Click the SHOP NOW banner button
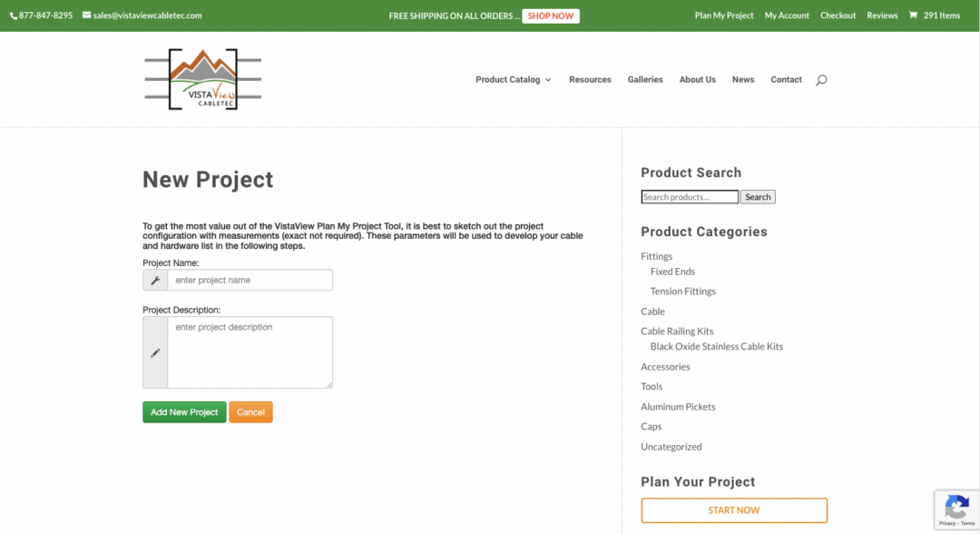The height and width of the screenshot is (534, 980). pyautogui.click(x=551, y=15)
